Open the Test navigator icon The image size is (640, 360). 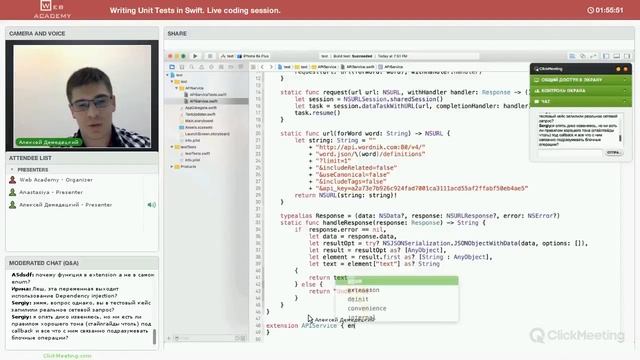211,67
